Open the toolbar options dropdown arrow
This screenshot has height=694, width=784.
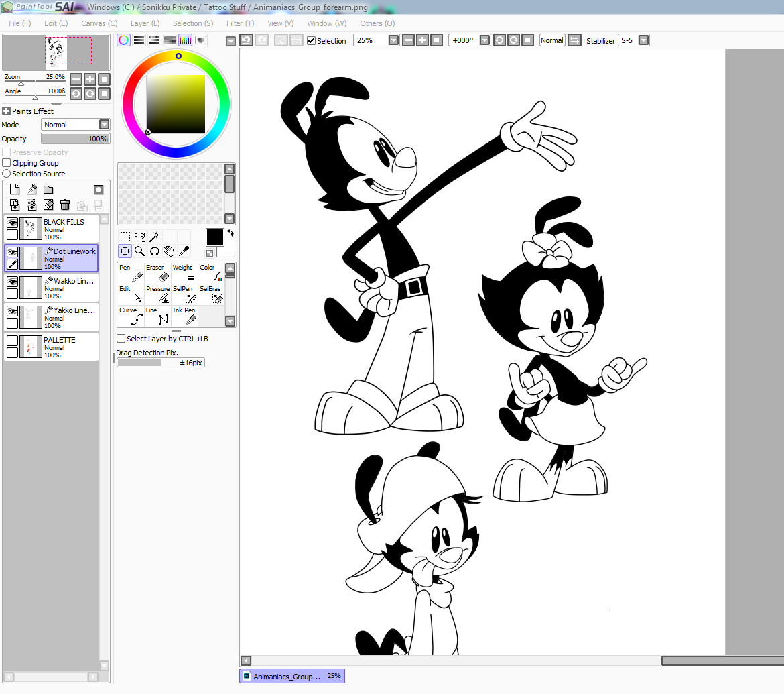pos(231,41)
